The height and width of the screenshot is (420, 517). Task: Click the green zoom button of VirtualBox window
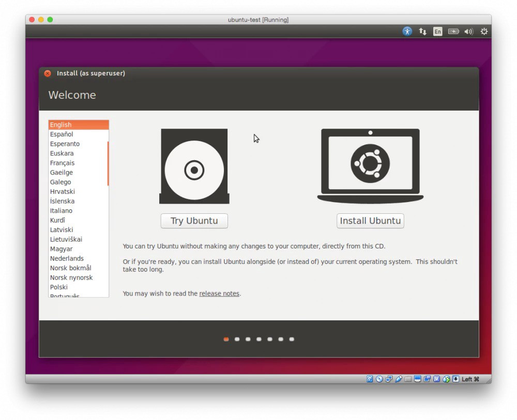50,20
